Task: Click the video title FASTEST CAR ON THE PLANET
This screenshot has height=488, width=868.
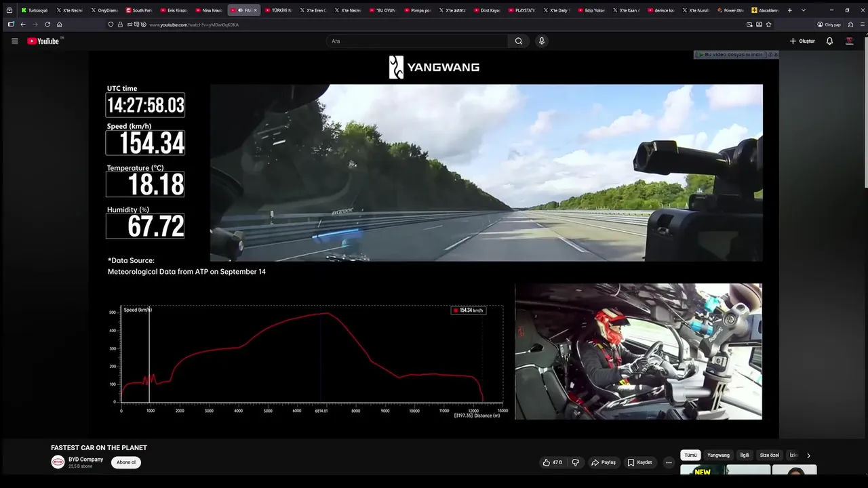Action: (99, 448)
